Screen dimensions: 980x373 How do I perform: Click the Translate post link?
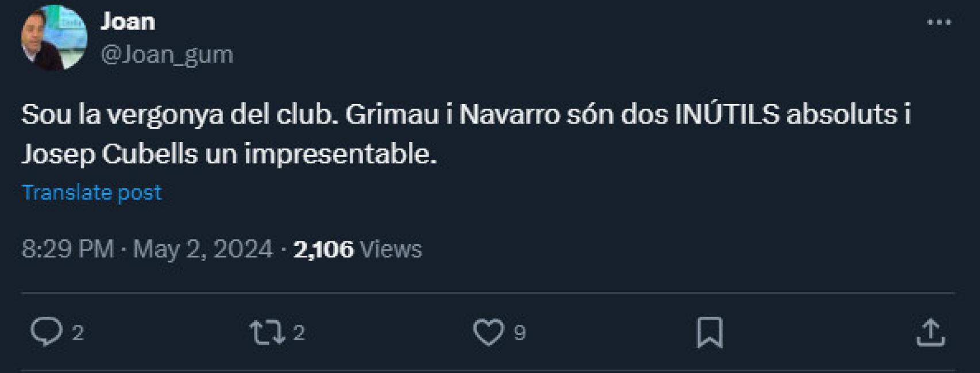click(x=91, y=192)
